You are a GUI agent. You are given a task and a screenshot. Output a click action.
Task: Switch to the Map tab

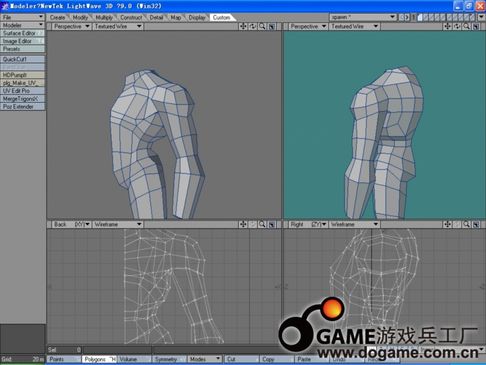176,17
